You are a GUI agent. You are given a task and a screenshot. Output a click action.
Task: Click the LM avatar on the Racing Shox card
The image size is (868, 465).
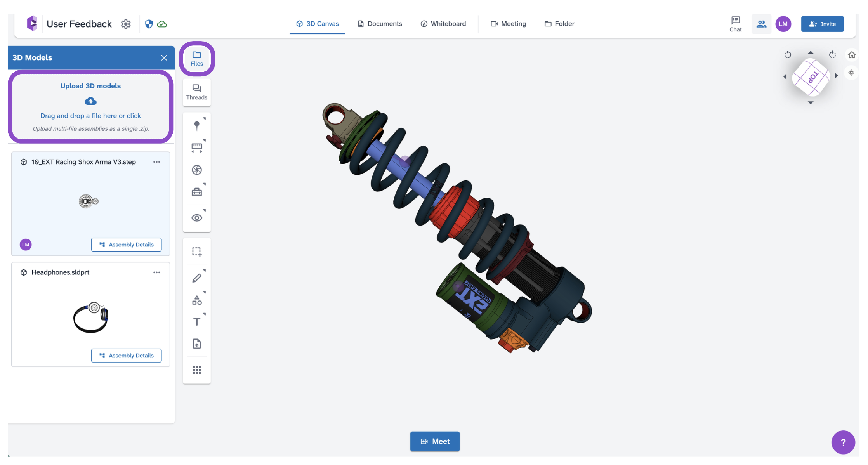26,245
